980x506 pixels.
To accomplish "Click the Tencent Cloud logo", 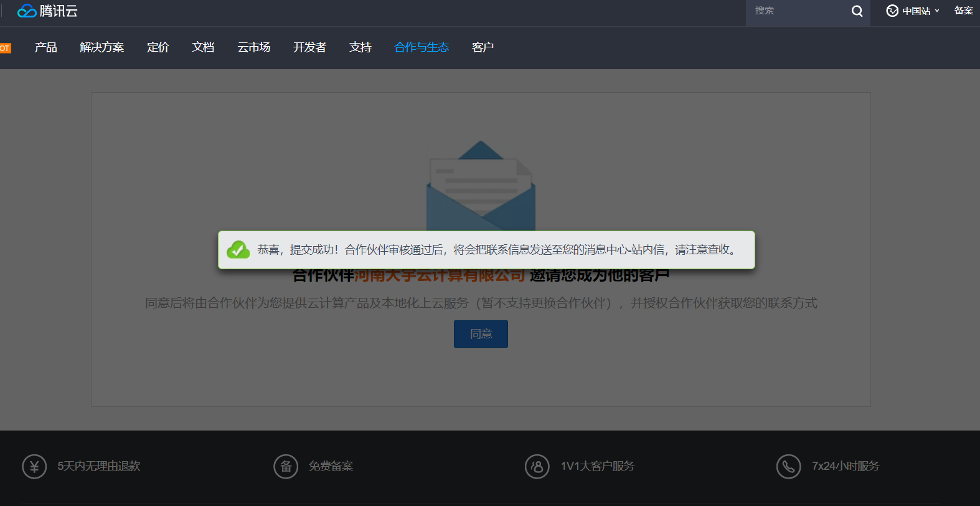I will tap(47, 11).
